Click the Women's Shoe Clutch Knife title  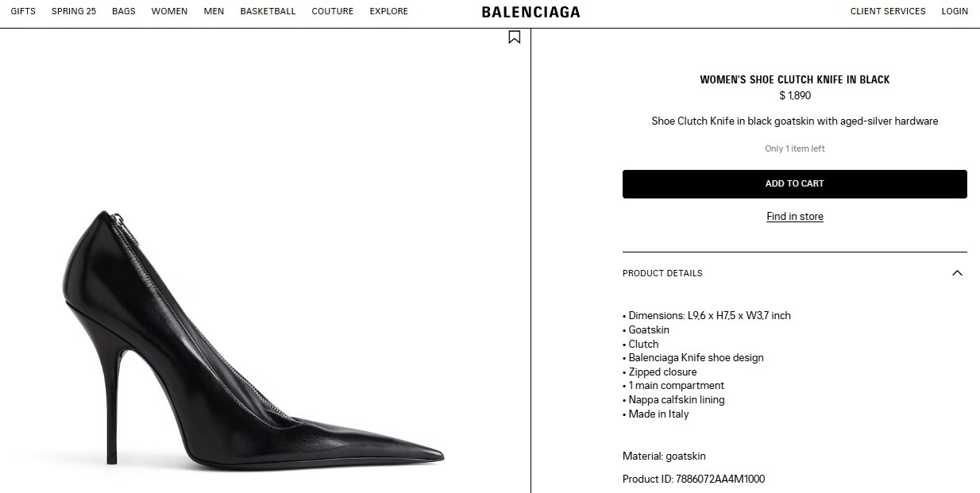[x=795, y=79]
